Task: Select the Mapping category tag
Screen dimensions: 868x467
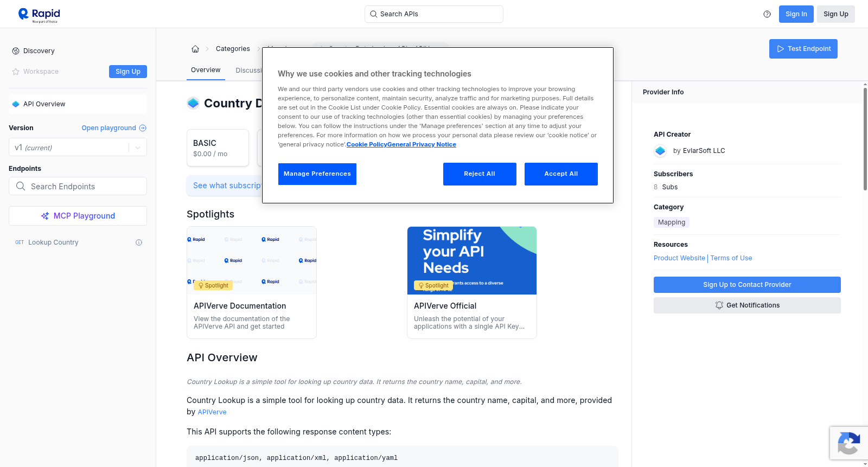Action: click(x=672, y=222)
